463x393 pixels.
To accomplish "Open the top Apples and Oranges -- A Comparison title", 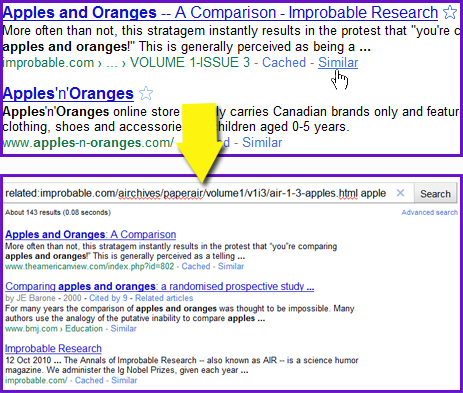I will pyautogui.click(x=220, y=12).
